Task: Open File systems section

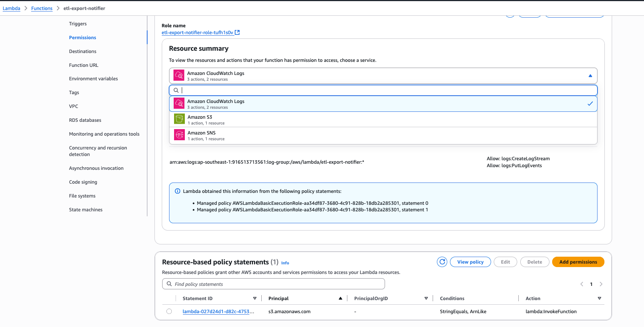Action: pyautogui.click(x=82, y=196)
